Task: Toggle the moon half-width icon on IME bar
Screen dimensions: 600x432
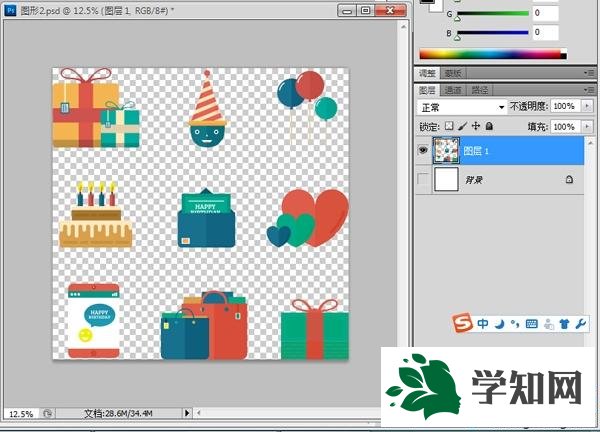Action: pyautogui.click(x=500, y=324)
